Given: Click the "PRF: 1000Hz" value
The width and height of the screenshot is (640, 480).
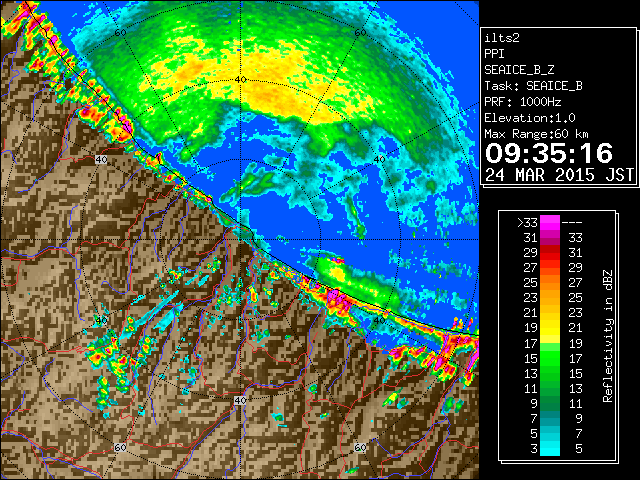Looking at the screenshot, I should pyautogui.click(x=522, y=102).
